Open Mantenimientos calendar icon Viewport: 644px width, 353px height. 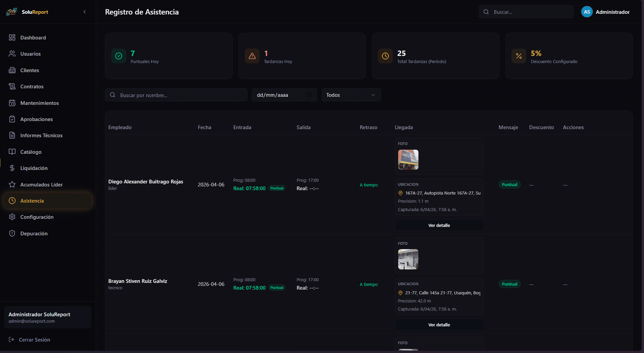click(x=12, y=103)
